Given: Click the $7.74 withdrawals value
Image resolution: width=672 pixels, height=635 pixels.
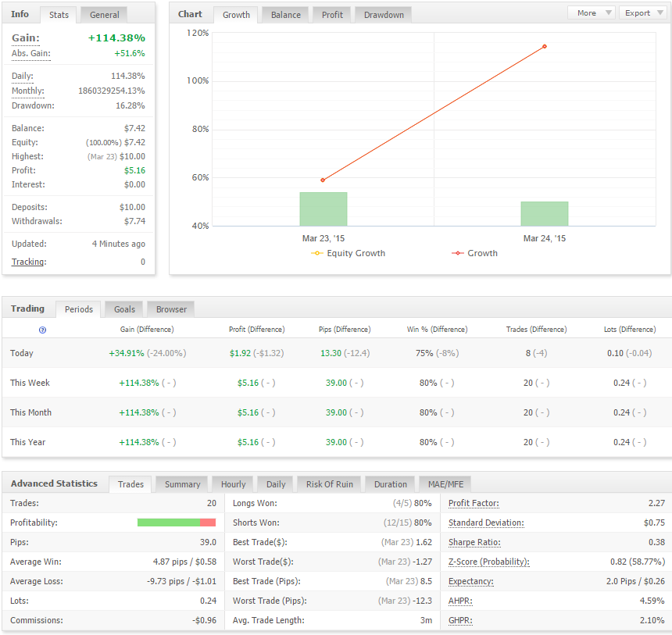Looking at the screenshot, I should click(x=134, y=221).
